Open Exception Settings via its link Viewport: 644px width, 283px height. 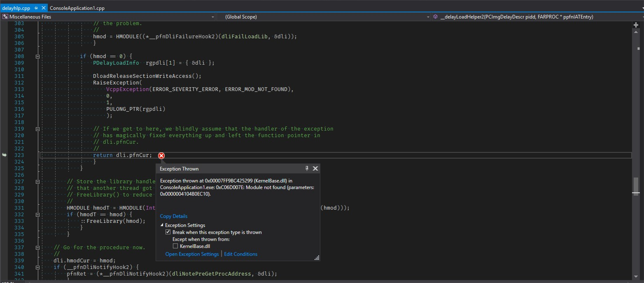point(192,254)
